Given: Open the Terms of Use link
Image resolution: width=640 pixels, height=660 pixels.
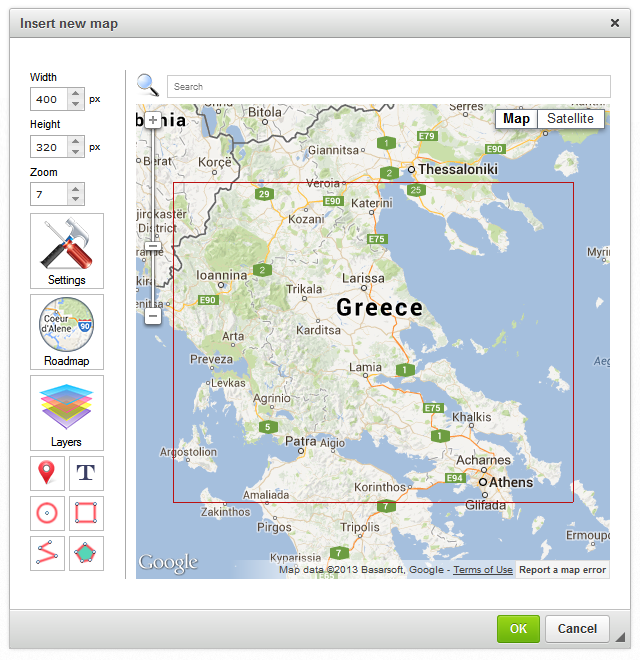Looking at the screenshot, I should pyautogui.click(x=483, y=570).
